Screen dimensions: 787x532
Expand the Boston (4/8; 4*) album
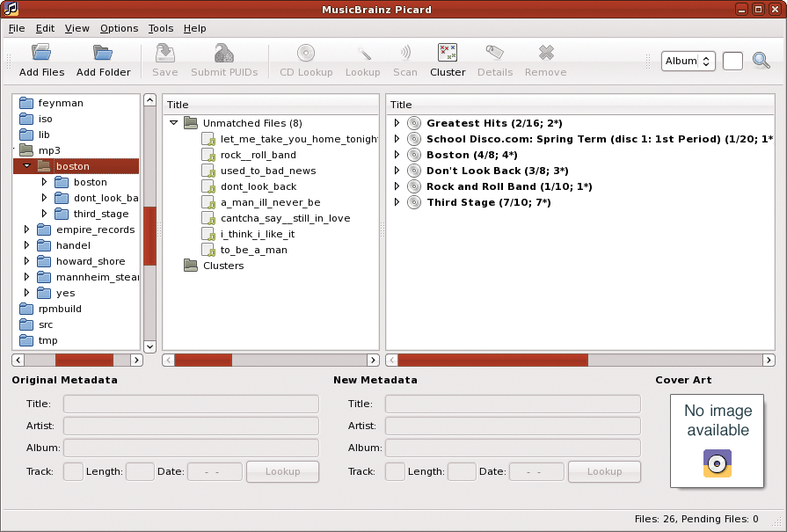[397, 155]
